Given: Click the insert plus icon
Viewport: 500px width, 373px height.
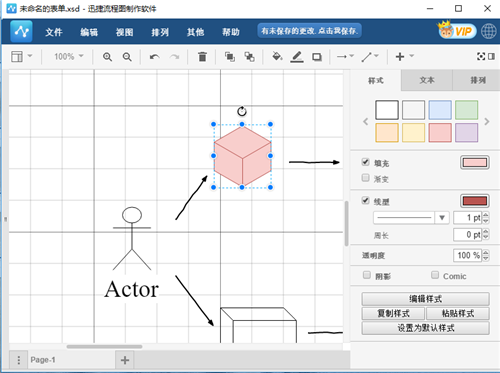Looking at the screenshot, I should point(400,57).
